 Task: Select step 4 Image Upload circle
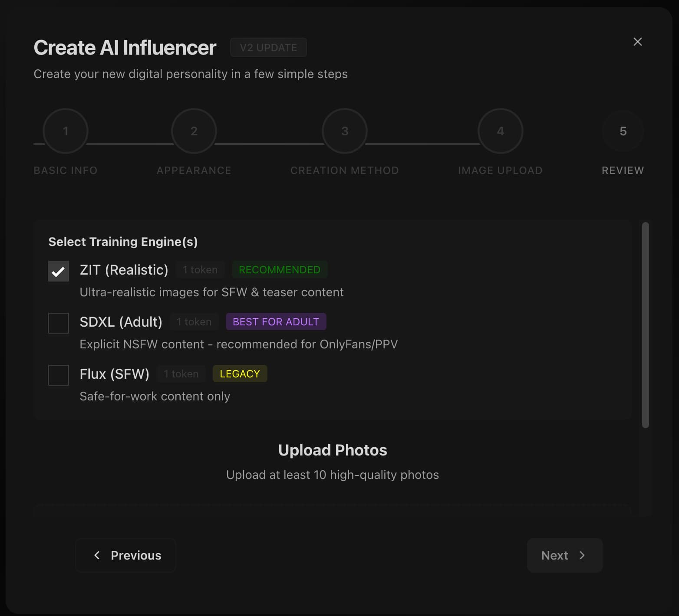tap(500, 131)
